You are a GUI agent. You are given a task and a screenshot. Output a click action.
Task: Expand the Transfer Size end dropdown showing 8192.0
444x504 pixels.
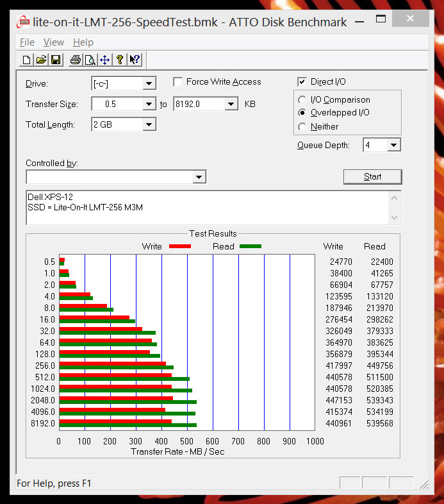[x=231, y=104]
